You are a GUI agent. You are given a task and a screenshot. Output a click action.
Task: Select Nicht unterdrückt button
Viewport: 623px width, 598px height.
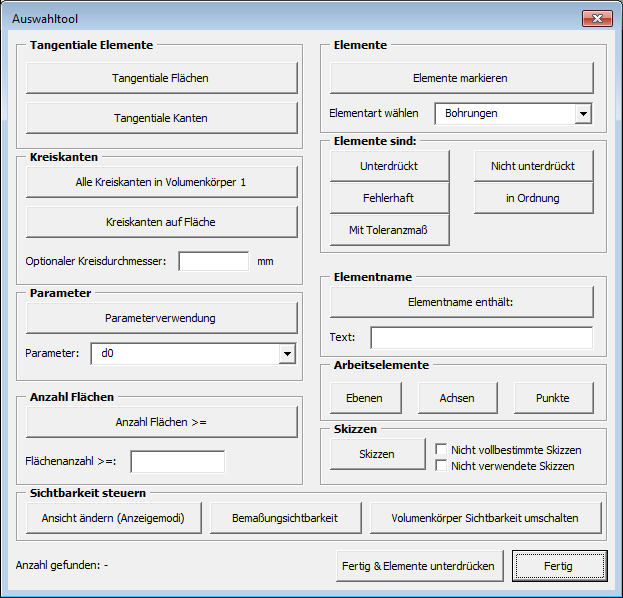point(534,166)
